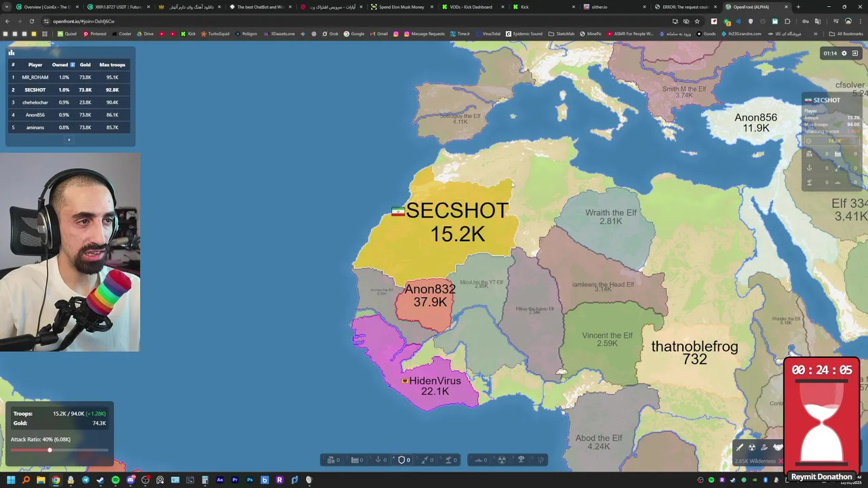Open All Bookmarks folder
Viewport: 868px width, 488px height.
tap(846, 33)
